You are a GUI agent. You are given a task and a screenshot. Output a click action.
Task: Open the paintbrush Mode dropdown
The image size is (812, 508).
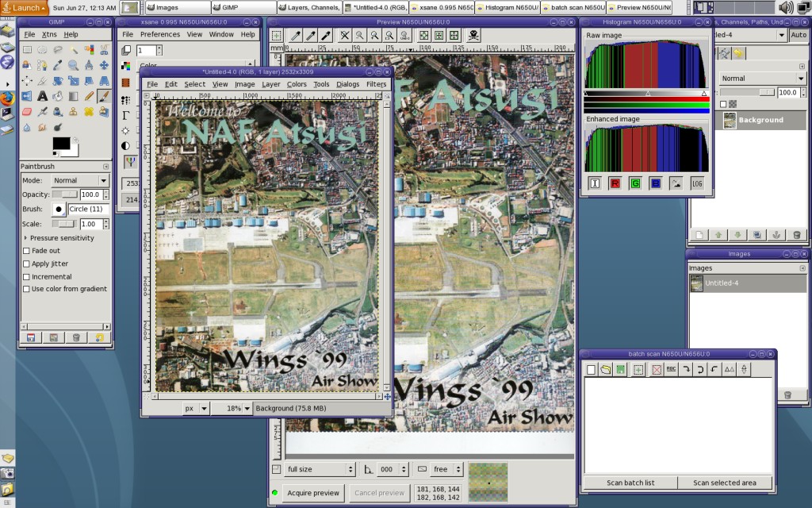(80, 180)
